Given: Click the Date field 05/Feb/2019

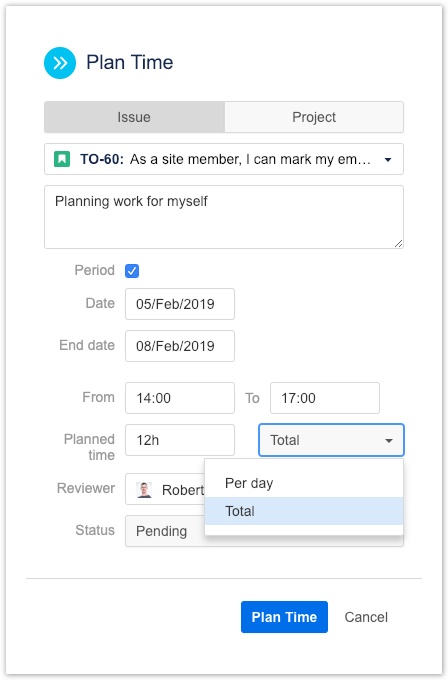Looking at the screenshot, I should (x=180, y=304).
